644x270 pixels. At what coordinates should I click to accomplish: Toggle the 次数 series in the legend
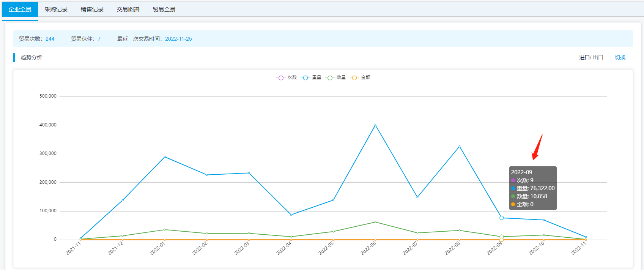point(287,77)
